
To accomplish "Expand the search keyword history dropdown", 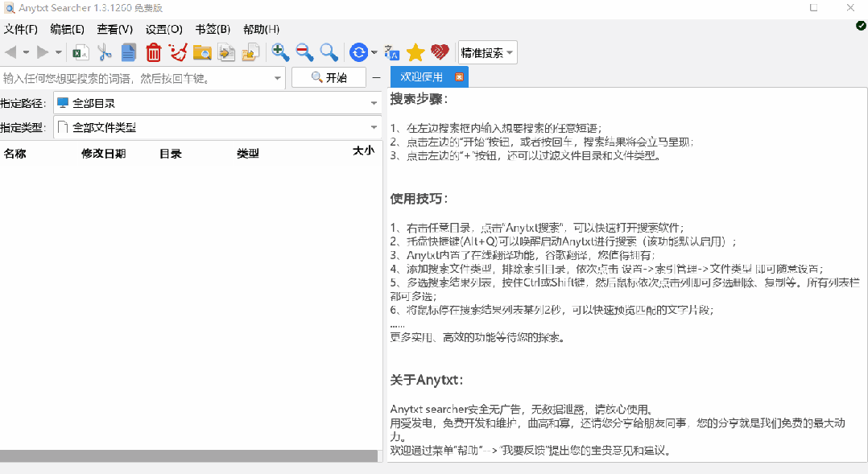I will coord(278,78).
